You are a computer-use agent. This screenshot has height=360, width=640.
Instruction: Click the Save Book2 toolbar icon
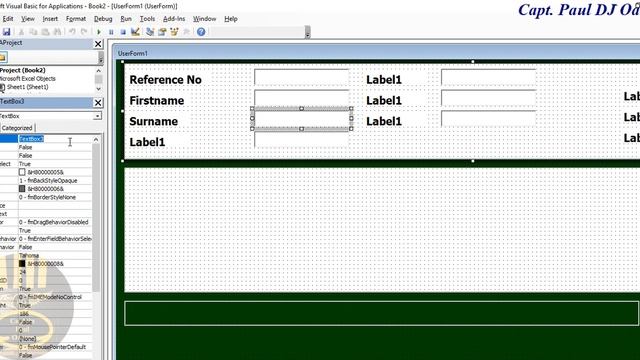pos(7,32)
